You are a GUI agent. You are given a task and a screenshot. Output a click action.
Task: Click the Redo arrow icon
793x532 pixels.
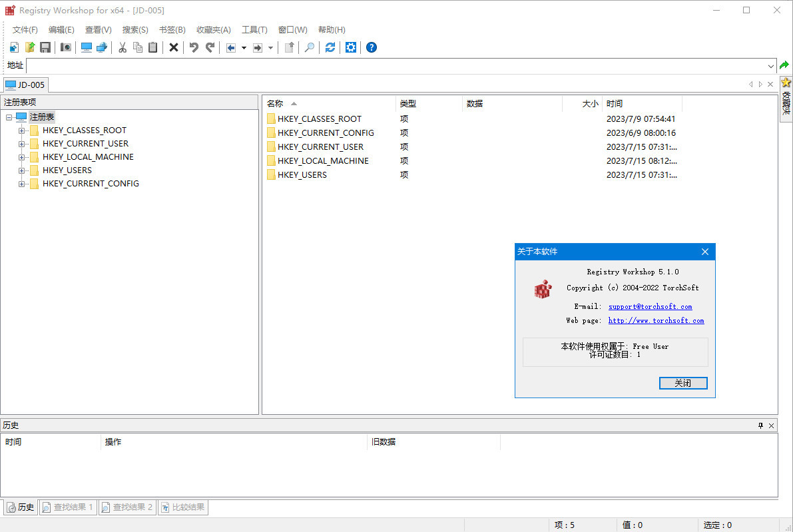click(x=210, y=47)
